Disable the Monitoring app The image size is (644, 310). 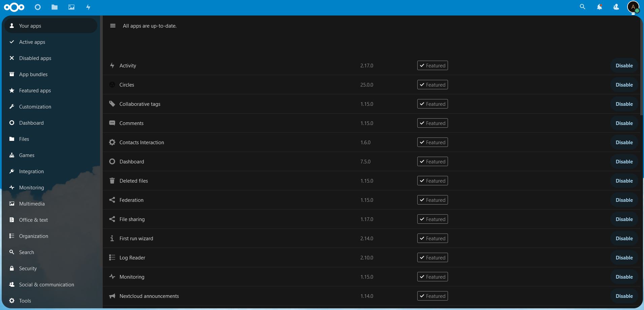click(x=624, y=277)
